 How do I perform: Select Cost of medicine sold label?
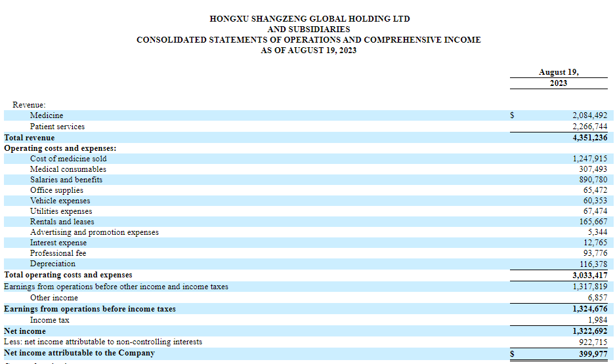click(x=68, y=159)
